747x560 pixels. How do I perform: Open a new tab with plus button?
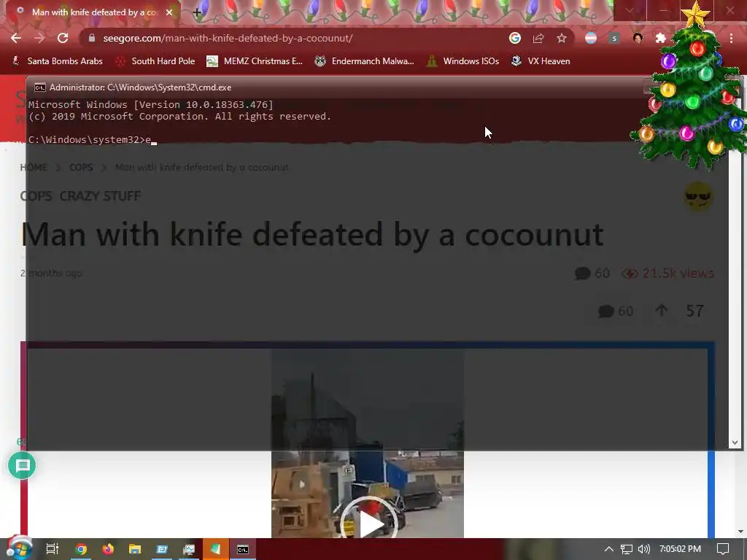pos(197,13)
